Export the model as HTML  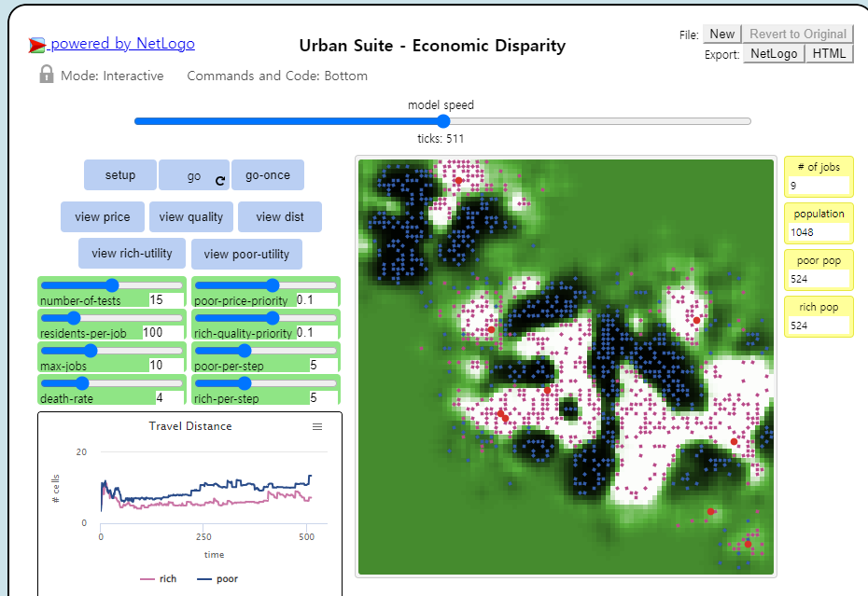829,54
